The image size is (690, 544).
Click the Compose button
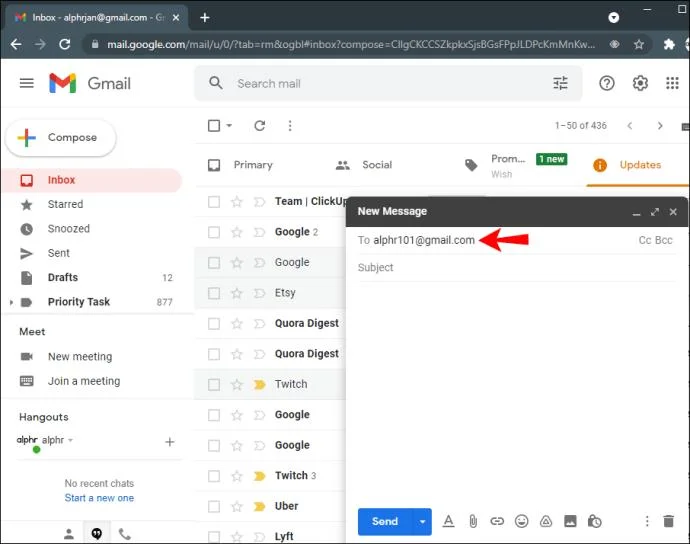click(x=61, y=138)
